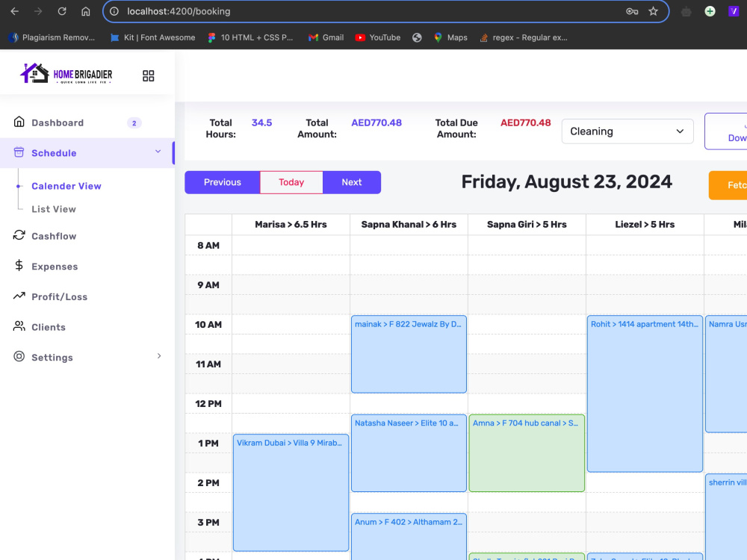Click the Clients people icon
The height and width of the screenshot is (560, 747).
click(x=19, y=326)
